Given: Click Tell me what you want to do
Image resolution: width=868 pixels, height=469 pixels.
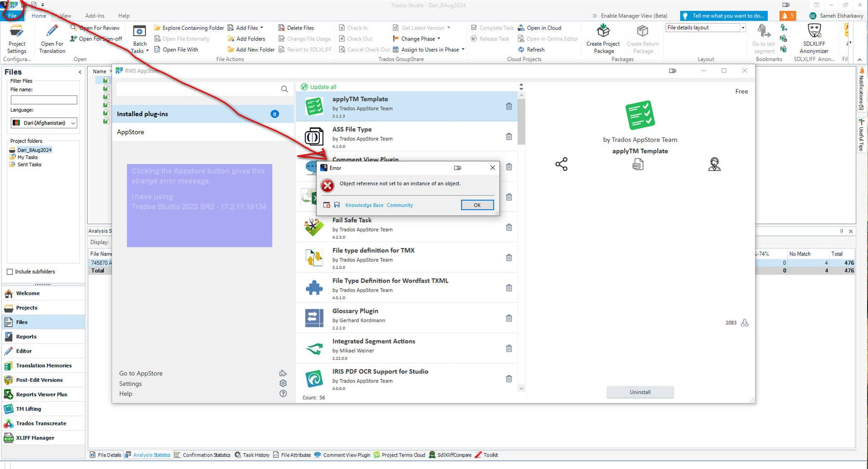Looking at the screenshot, I should tap(723, 16).
